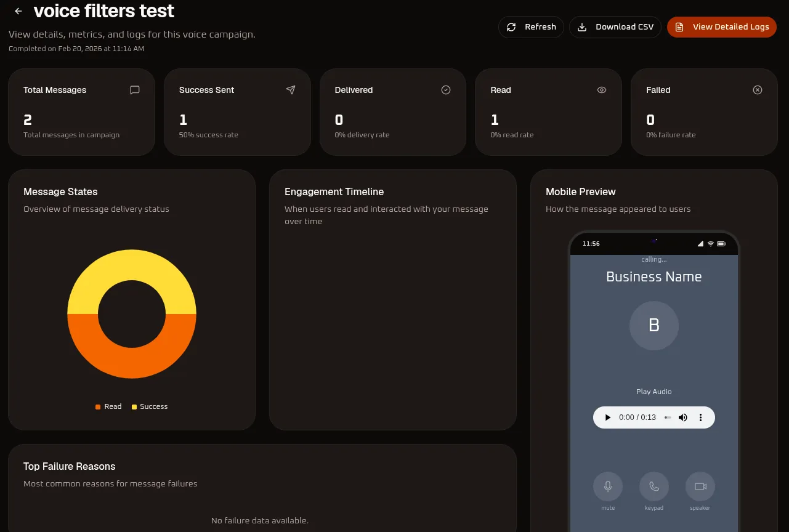Click the '0% read rate' text
Image resolution: width=789 pixels, height=532 pixels.
click(512, 135)
